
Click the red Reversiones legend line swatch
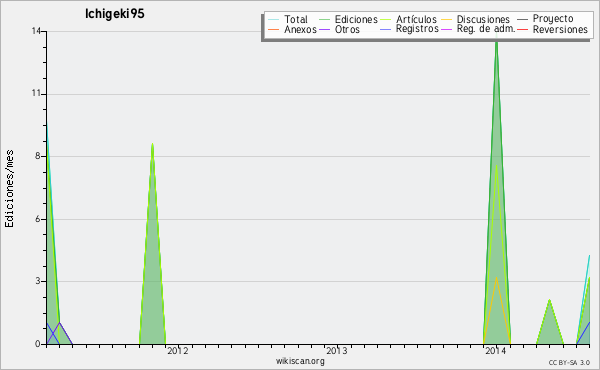click(522, 29)
